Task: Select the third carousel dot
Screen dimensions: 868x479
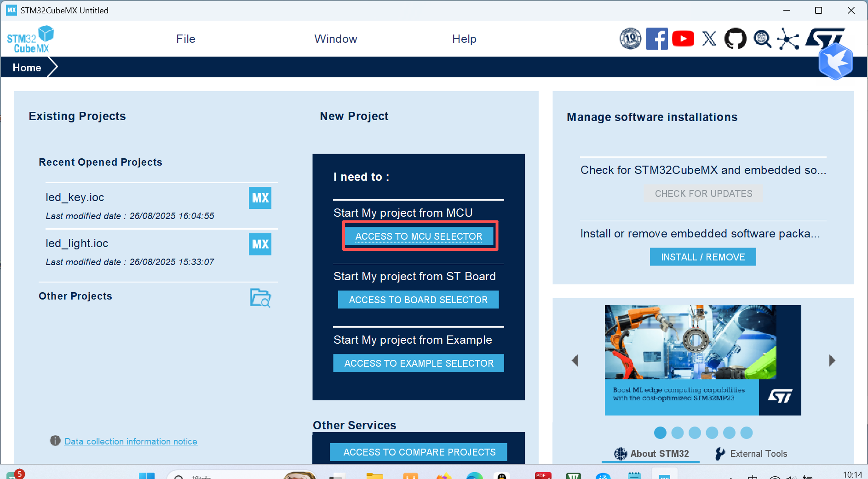Action: (x=695, y=433)
